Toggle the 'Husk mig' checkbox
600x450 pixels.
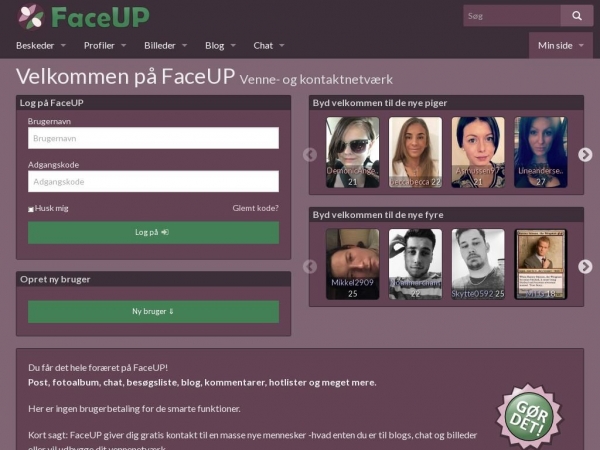pyautogui.click(x=31, y=209)
